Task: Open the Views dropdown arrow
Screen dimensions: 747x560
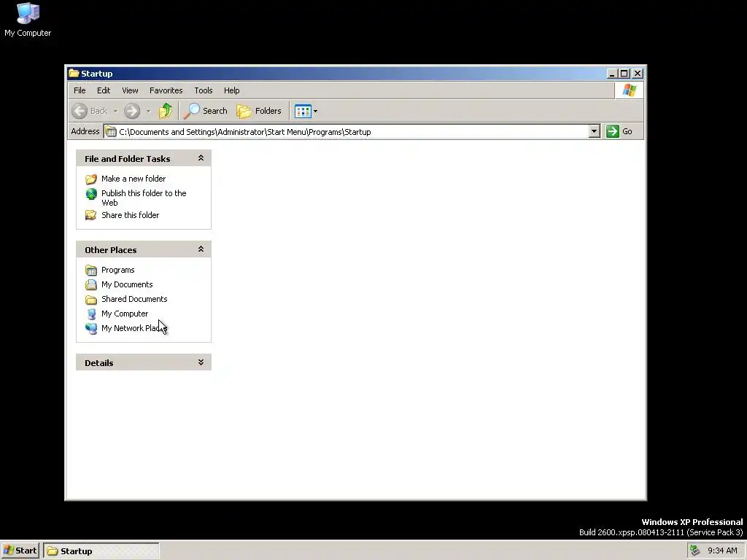Action: 315,112
